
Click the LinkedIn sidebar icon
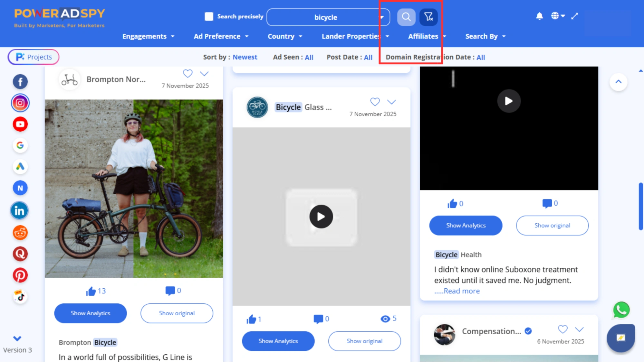point(19,210)
